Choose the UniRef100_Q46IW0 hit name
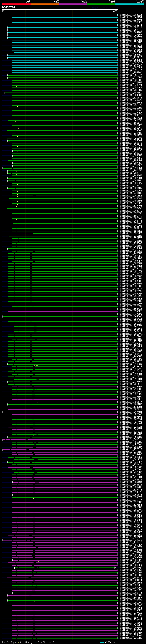146x644 pixels. 131,180
